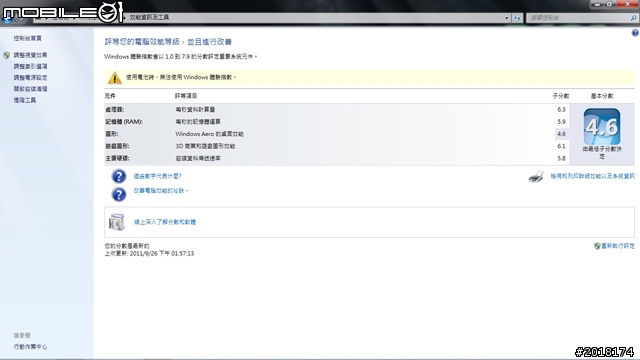Select the RAM score 5.9
Screen dimensions: 640x360
pyautogui.click(x=561, y=122)
